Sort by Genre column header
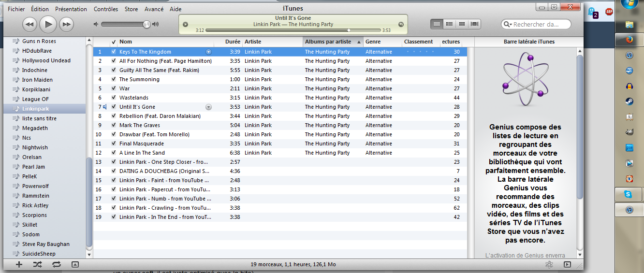The image size is (644, 273). (383, 42)
